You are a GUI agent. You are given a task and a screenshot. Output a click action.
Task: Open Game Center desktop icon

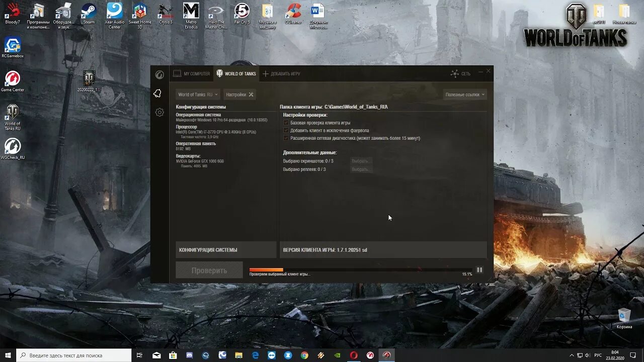coord(13,81)
